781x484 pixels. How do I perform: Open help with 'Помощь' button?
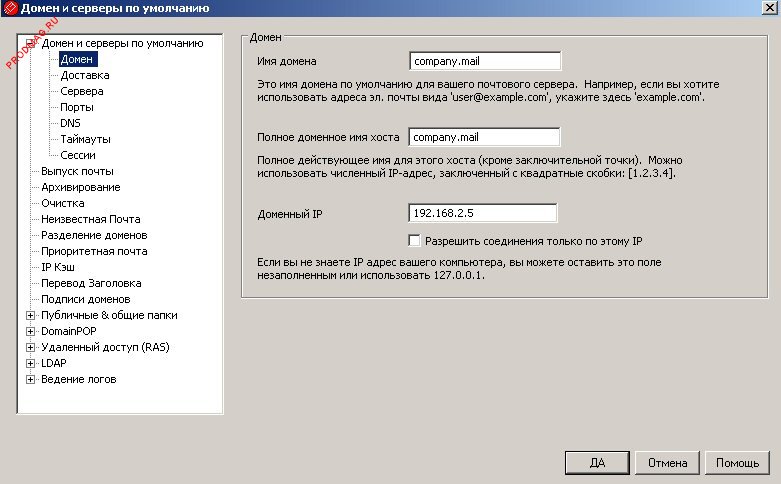click(x=737, y=463)
